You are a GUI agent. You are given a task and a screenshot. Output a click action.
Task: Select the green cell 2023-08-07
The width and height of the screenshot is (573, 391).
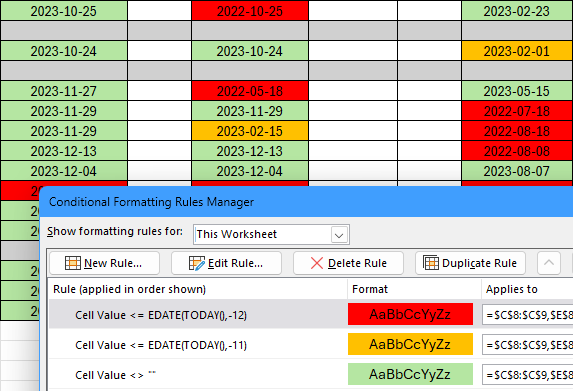click(x=517, y=171)
